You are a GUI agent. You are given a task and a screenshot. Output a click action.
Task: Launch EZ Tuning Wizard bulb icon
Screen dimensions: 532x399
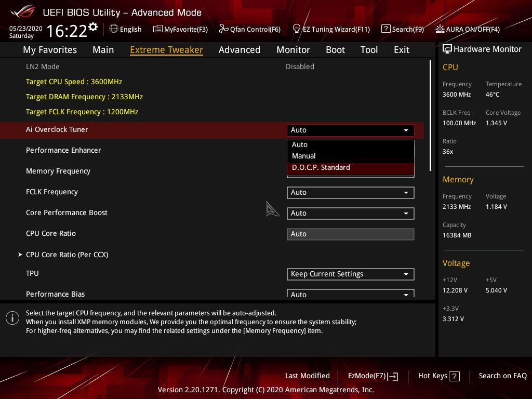[x=296, y=29]
